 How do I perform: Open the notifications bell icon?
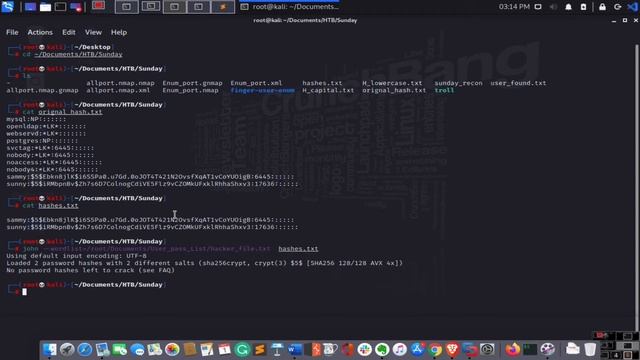(x=568, y=7)
